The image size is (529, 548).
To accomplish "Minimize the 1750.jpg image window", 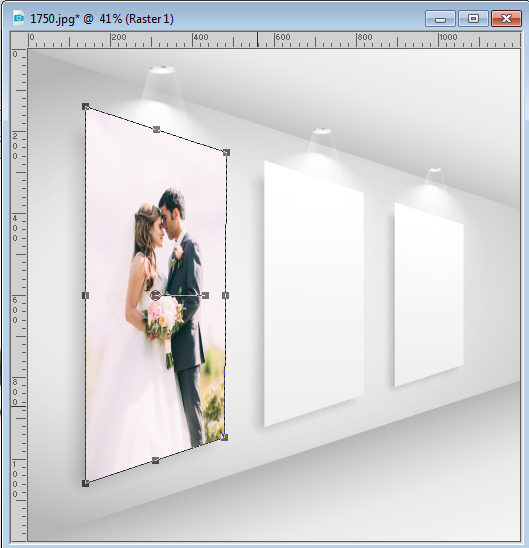I will [440, 19].
